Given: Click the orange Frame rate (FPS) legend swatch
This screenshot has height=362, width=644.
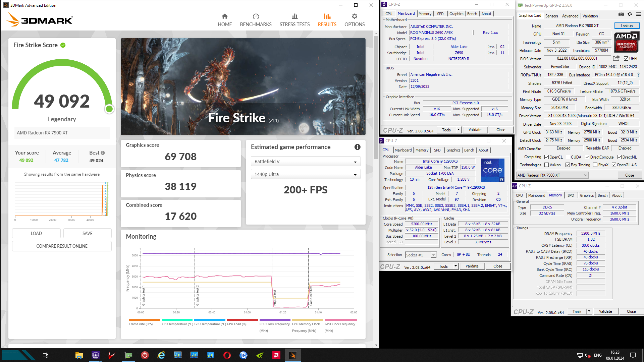Looking at the screenshot, I should coord(145,320).
